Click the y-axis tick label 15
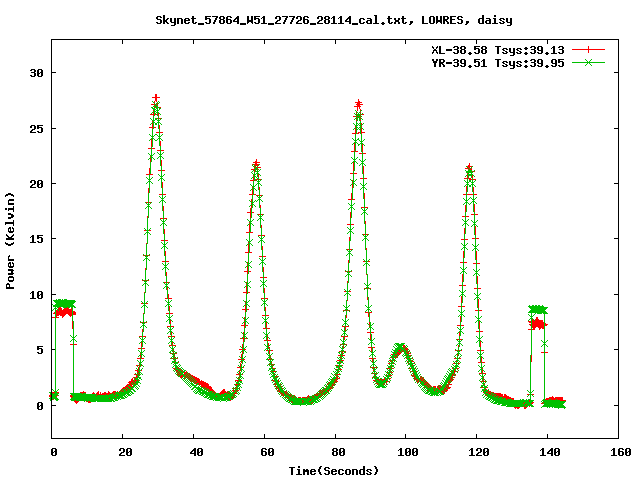Image resolution: width=640 pixels, height=480 pixels. pyautogui.click(x=36, y=239)
